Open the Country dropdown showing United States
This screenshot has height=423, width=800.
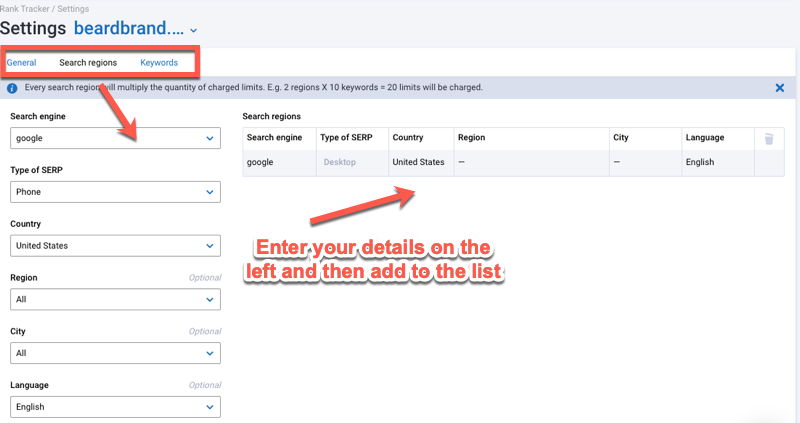[x=114, y=245]
